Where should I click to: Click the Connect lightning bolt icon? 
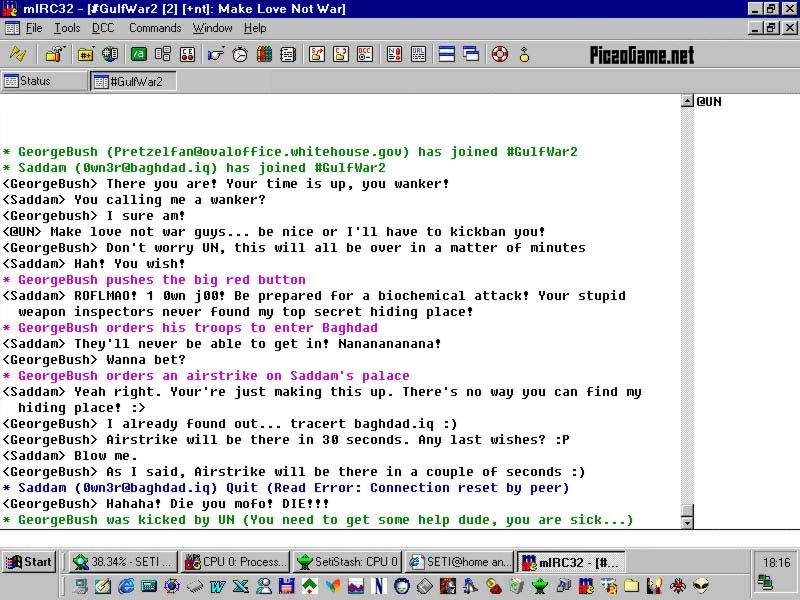tap(18, 54)
